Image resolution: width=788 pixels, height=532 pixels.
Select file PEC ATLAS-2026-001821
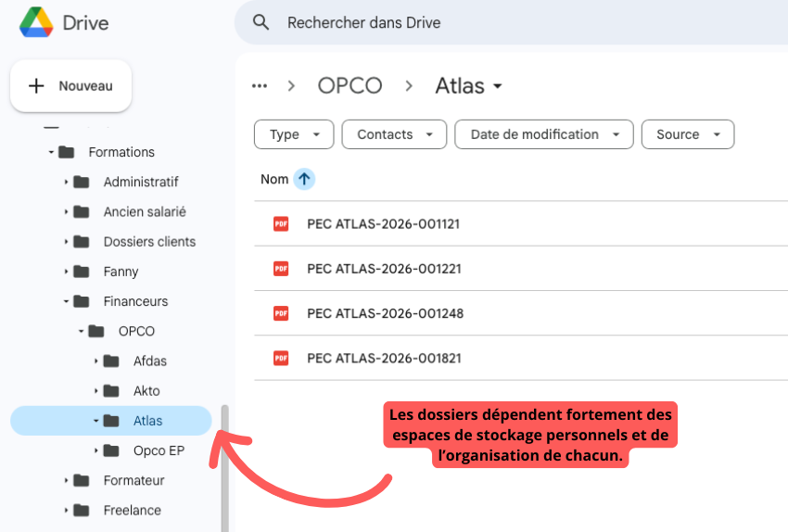[521, 358]
